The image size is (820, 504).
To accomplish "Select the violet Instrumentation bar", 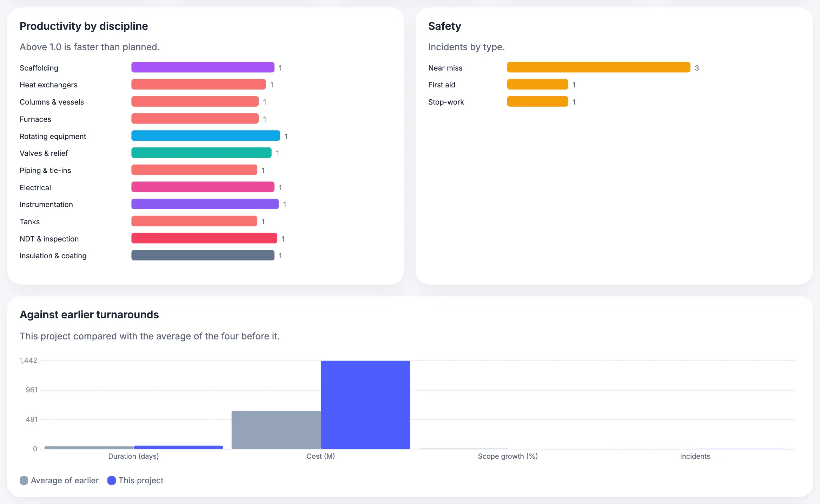I will tap(205, 204).
